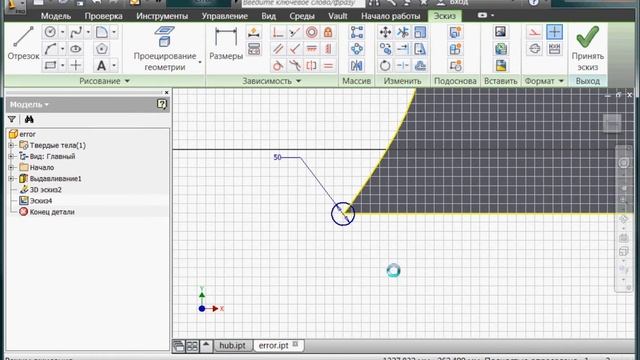Select the Move tool in Изменить
The image size is (640, 360).
(385, 32)
